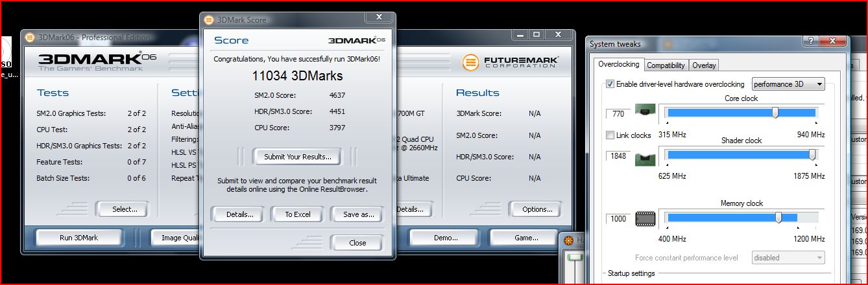
Task: Click Submit Your Results button
Action: tap(297, 156)
